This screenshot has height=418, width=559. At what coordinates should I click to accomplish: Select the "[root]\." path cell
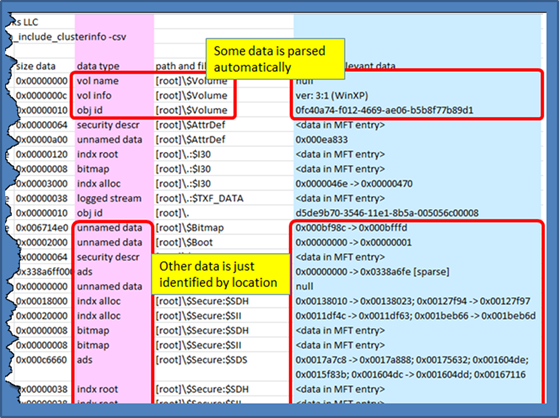click(x=172, y=213)
